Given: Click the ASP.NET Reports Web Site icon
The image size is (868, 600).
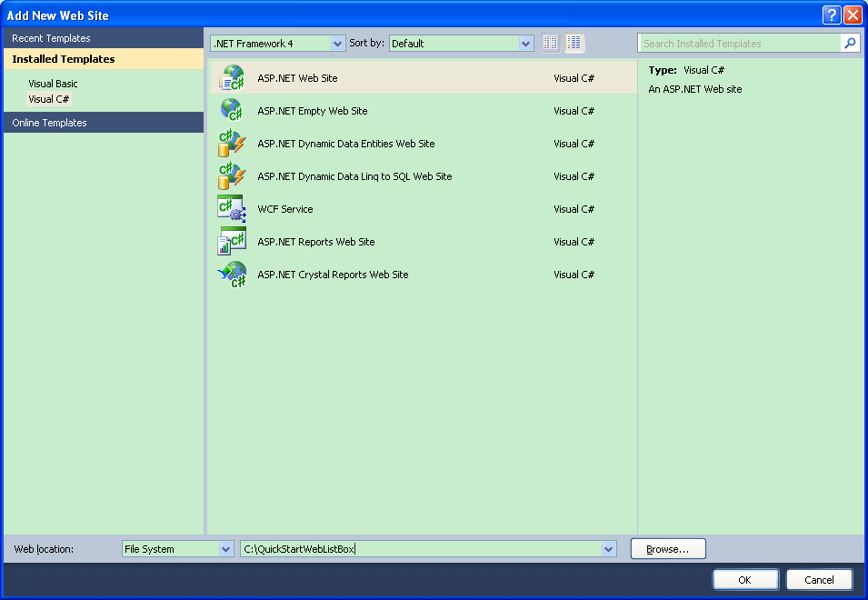Looking at the screenshot, I should click(234, 241).
